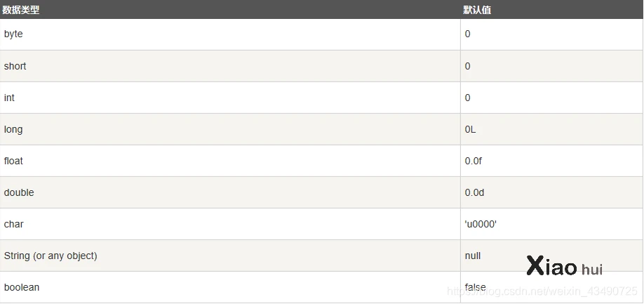Select the long data type cell
Image resolution: width=644 pixels, height=304 pixels.
pos(13,129)
